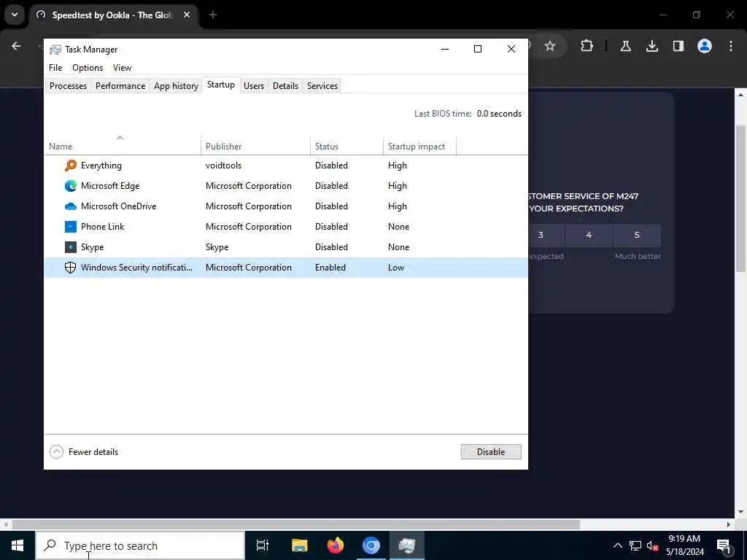Click the Microsoft OneDrive cloud icon
This screenshot has width=747, height=560.
(71, 206)
